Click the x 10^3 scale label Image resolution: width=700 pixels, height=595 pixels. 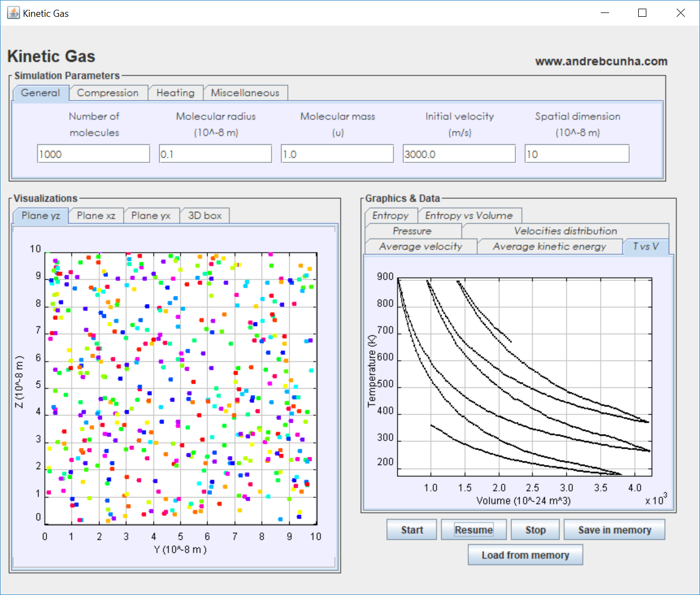click(656, 499)
